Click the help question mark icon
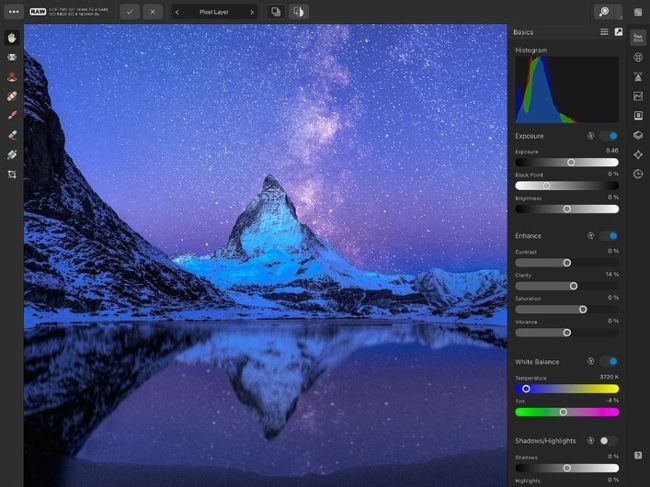Viewport: 650px width, 487px height. [x=638, y=455]
